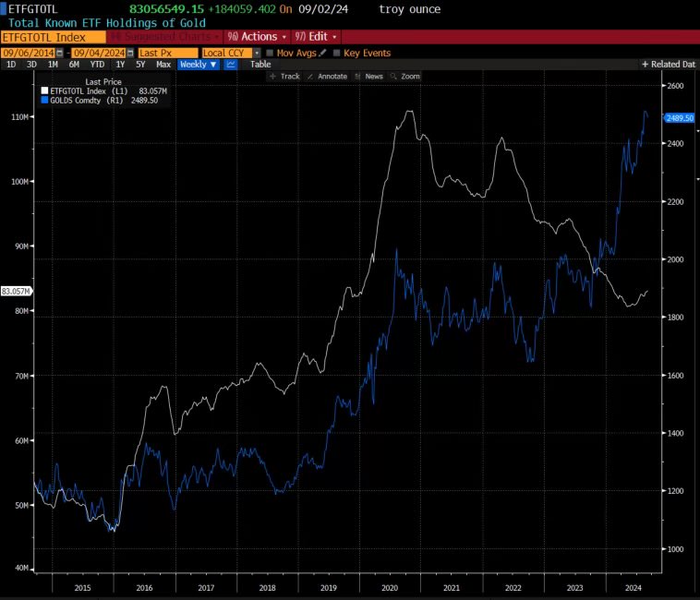Click the Related Data button
Image resolution: width=700 pixels, height=600 pixels.
669,65
